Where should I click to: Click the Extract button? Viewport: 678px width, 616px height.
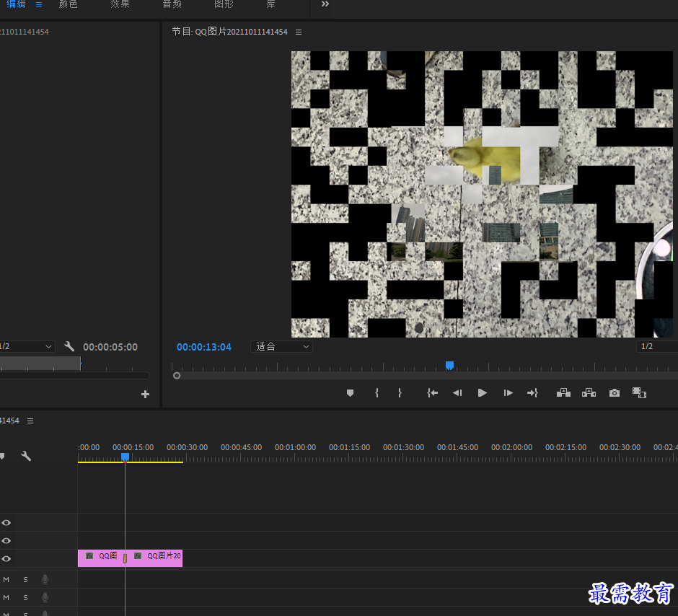589,393
